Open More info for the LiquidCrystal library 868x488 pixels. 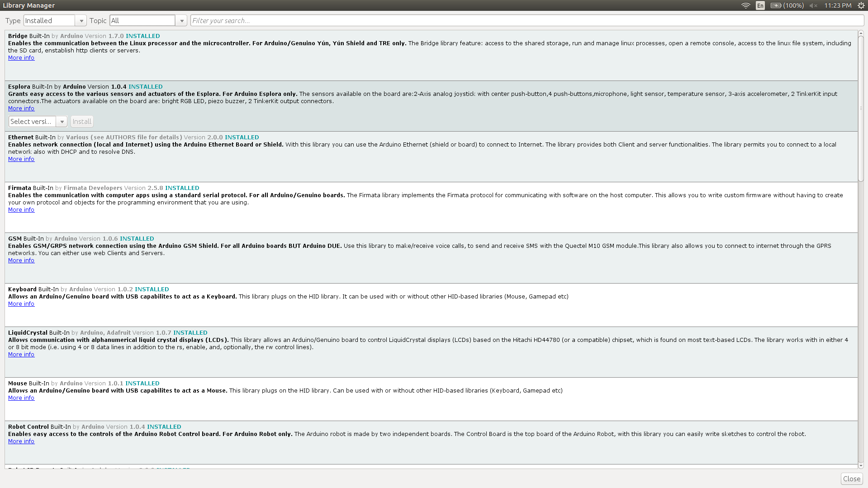[x=21, y=354]
